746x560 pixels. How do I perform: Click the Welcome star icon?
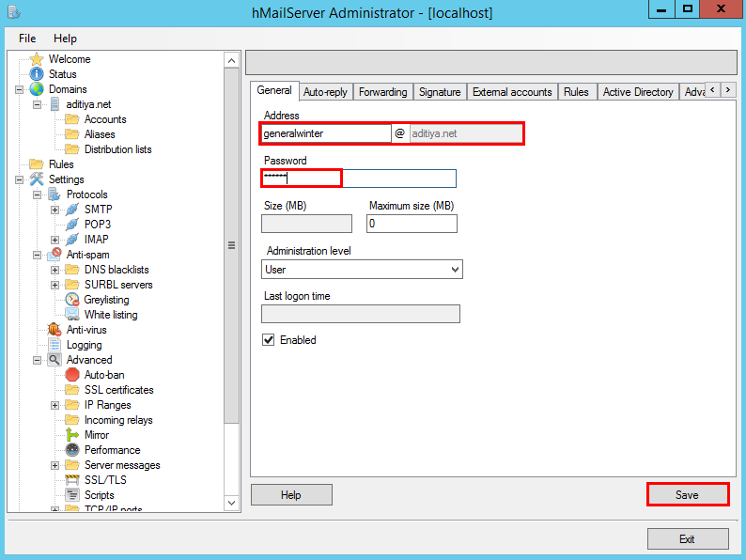[x=37, y=59]
